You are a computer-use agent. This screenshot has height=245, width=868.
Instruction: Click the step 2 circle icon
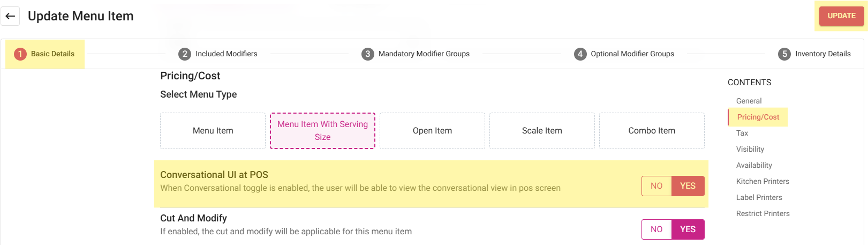185,54
